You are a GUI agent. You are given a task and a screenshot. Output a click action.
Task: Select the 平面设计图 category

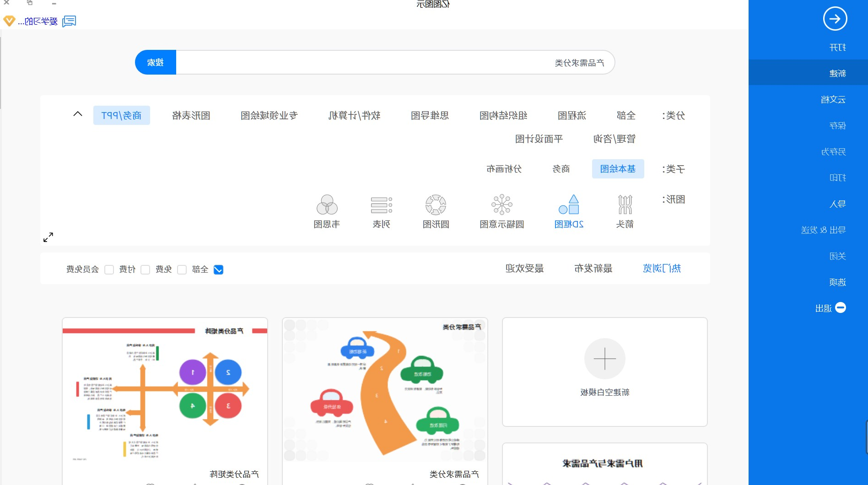[x=539, y=139]
